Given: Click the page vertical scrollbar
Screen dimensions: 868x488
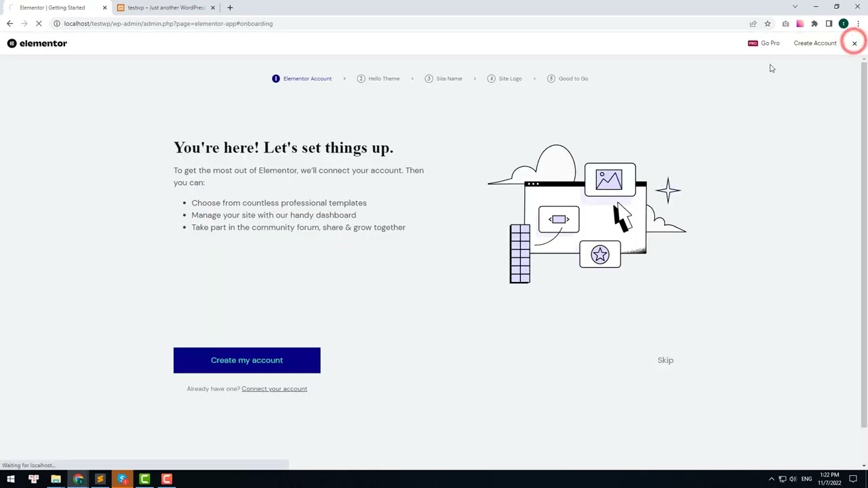Looking at the screenshot, I should pos(864,244).
